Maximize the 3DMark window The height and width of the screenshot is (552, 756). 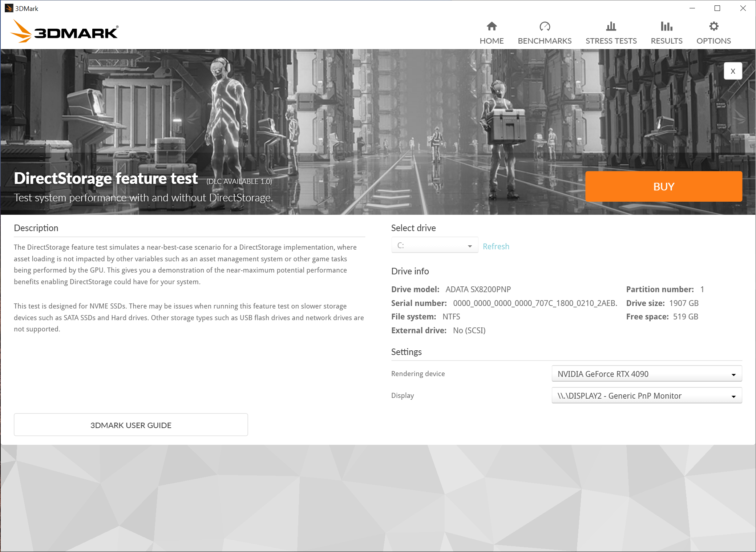point(717,8)
